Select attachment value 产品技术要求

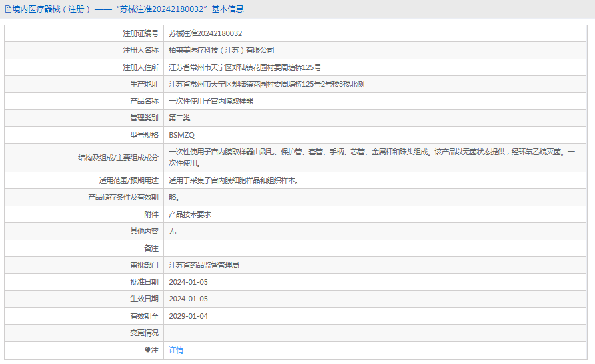click(x=190, y=214)
